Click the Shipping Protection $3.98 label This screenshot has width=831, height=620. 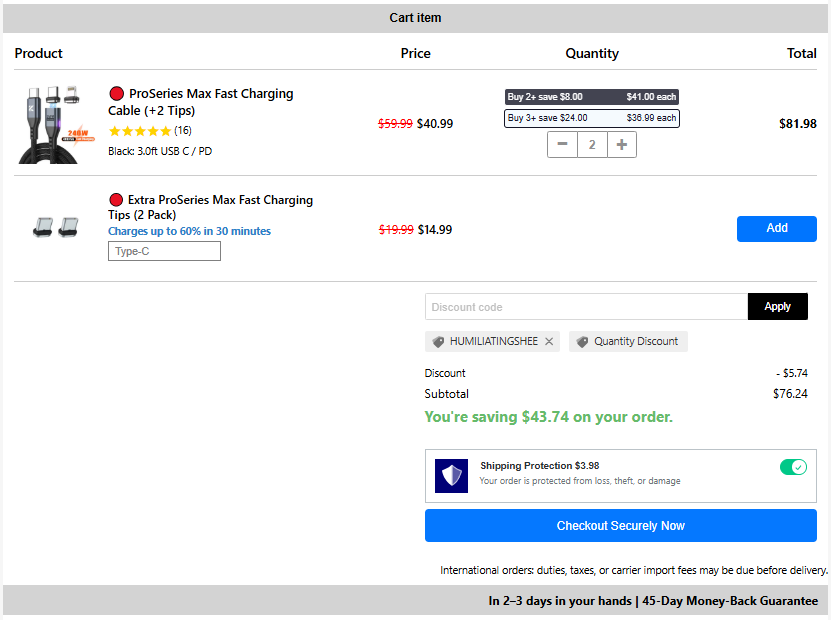pyautogui.click(x=540, y=466)
